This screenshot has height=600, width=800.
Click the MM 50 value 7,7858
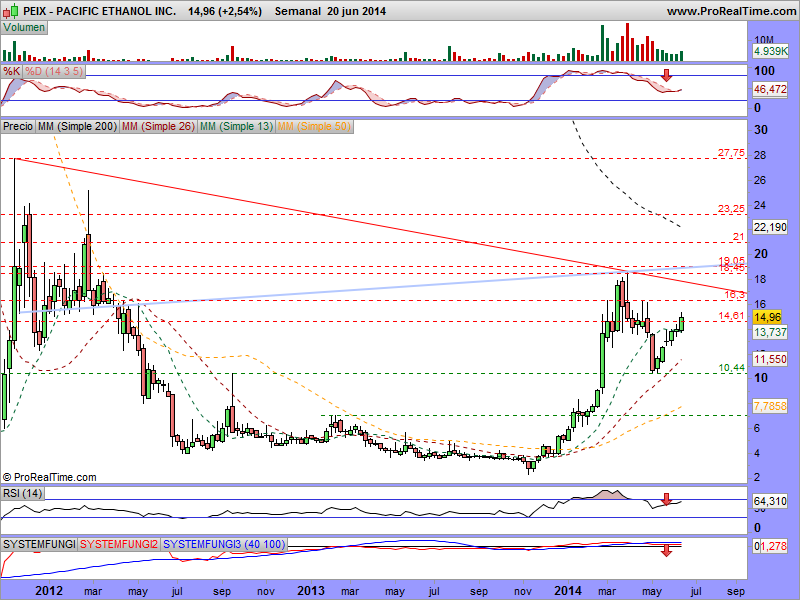click(x=770, y=406)
